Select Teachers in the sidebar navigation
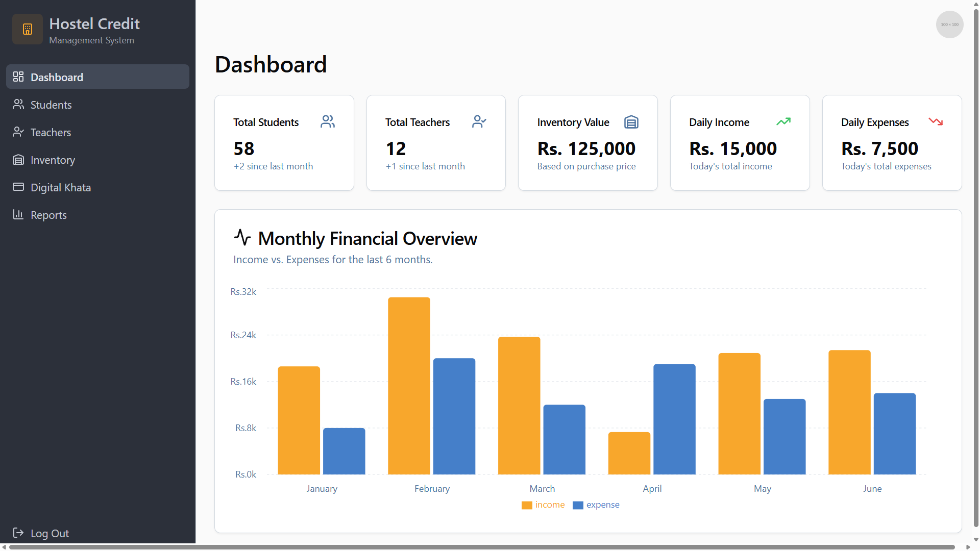The image size is (980, 551). click(50, 132)
